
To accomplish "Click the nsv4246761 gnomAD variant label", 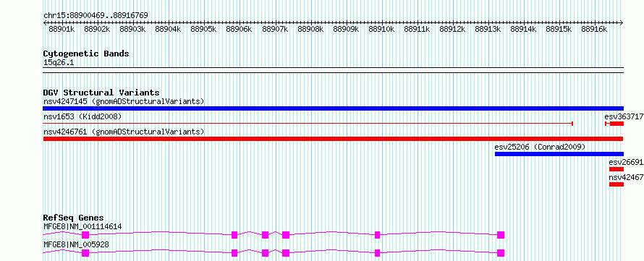I will (124, 132).
